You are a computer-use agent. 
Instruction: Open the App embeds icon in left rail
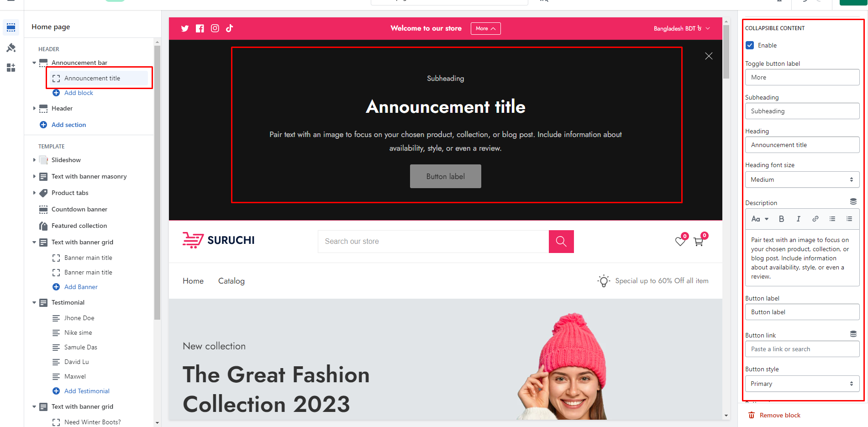coord(11,68)
